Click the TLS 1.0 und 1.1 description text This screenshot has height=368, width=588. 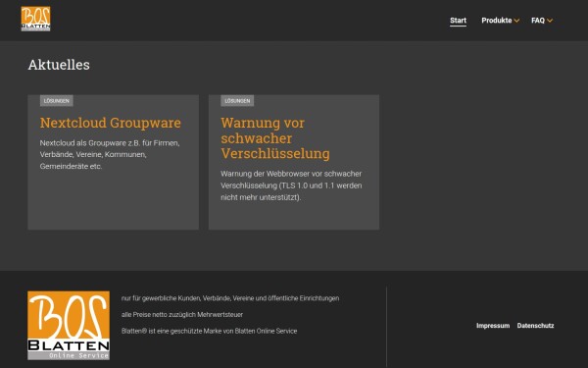(x=291, y=185)
